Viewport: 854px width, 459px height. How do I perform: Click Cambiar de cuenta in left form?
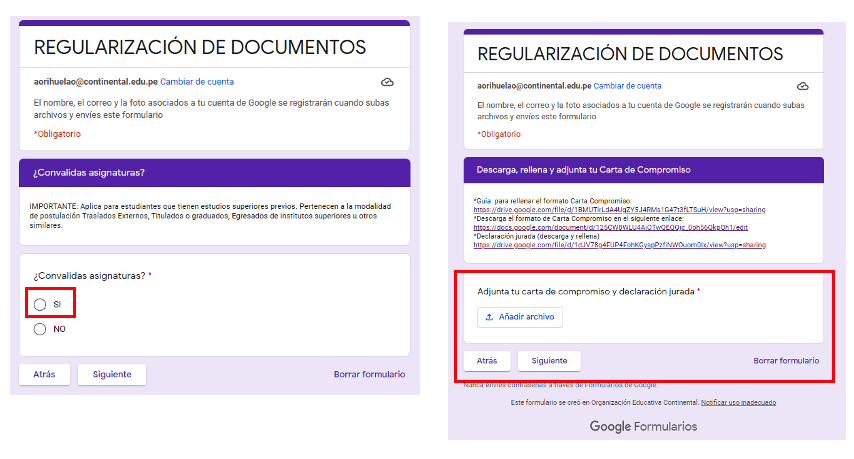(x=197, y=82)
